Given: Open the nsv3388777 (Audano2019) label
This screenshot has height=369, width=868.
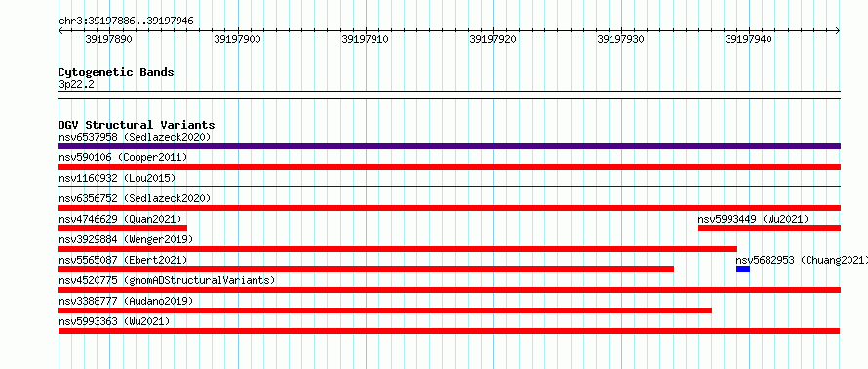Looking at the screenshot, I should click(x=126, y=301).
